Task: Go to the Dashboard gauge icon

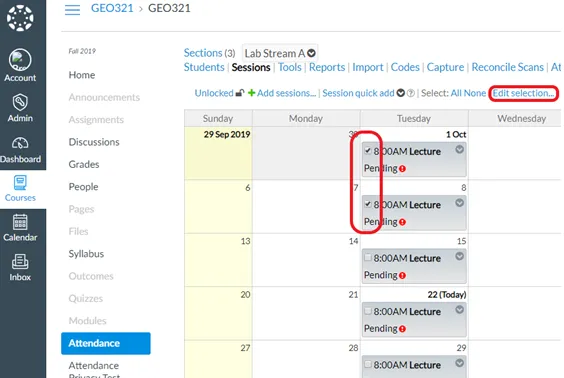Action: pyautogui.click(x=20, y=143)
